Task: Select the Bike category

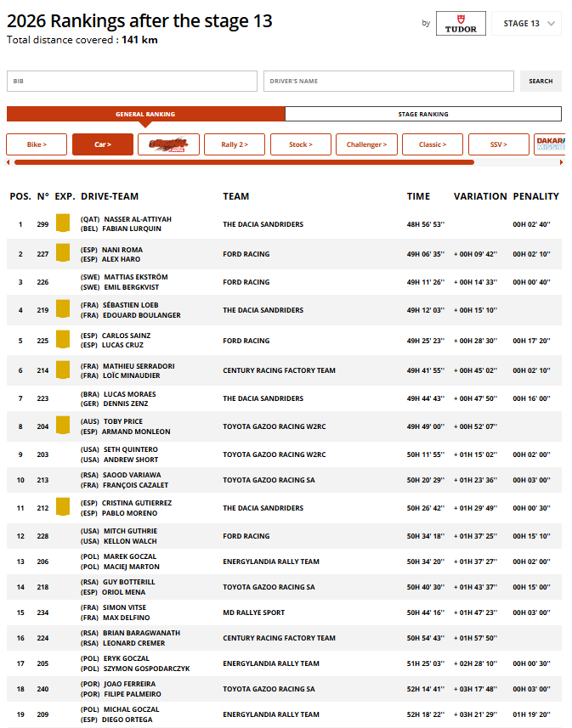Action: click(37, 144)
